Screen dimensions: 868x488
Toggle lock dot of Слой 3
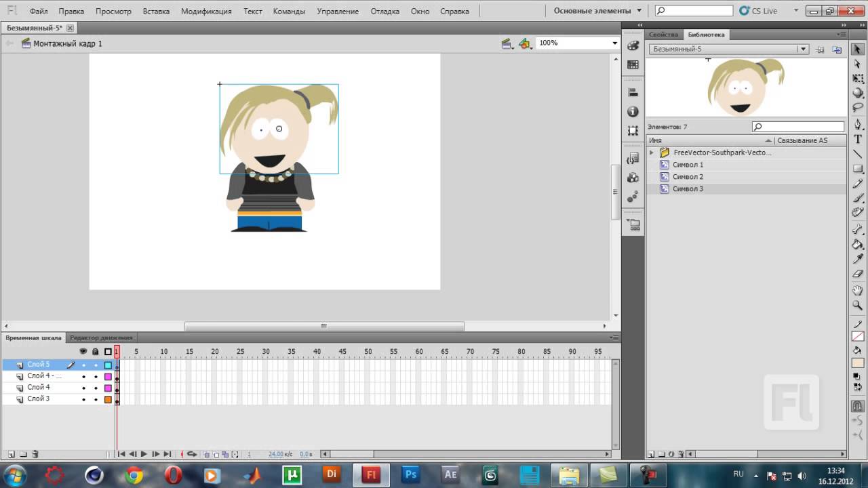pyautogui.click(x=96, y=399)
